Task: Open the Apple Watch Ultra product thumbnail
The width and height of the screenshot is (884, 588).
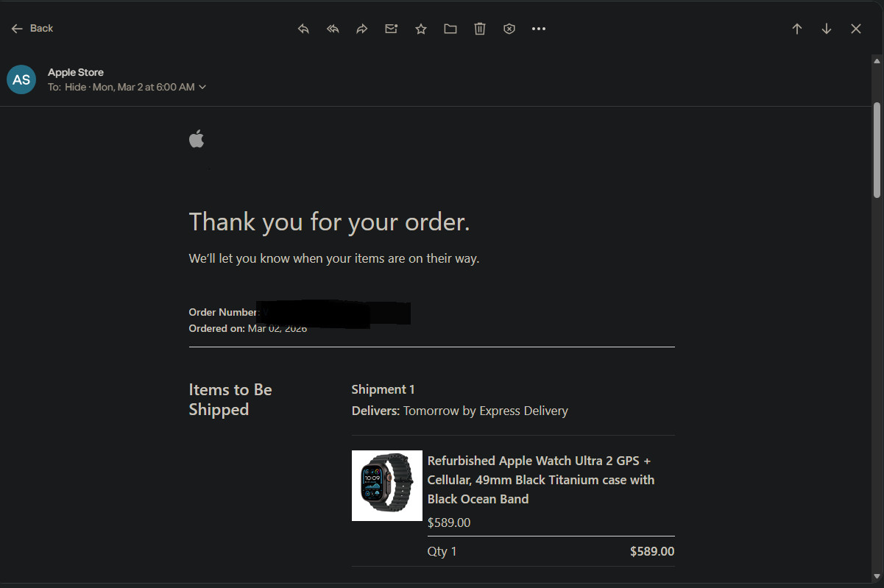Action: 387,486
